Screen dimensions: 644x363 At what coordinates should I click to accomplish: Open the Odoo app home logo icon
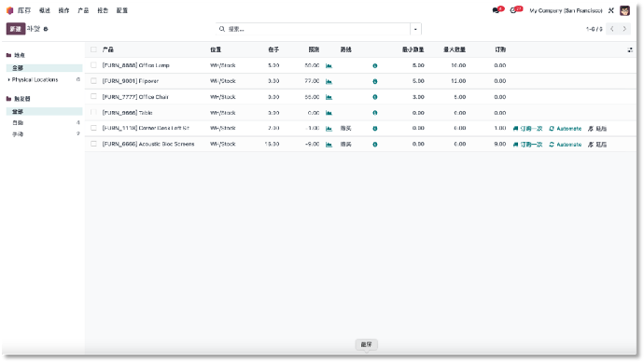click(10, 10)
